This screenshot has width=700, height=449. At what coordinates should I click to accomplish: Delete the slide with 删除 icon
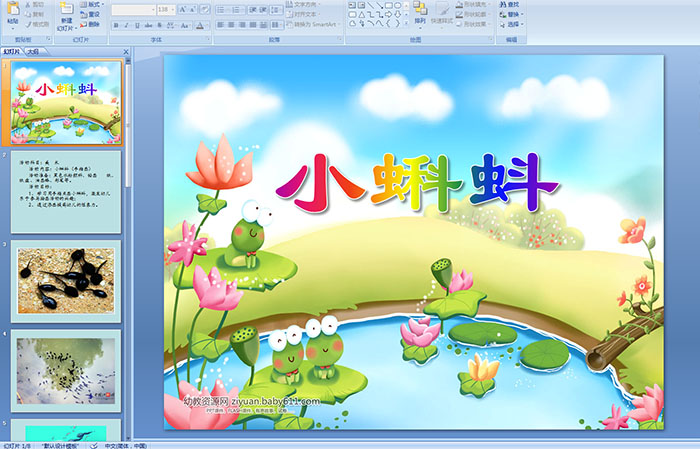[x=83, y=24]
